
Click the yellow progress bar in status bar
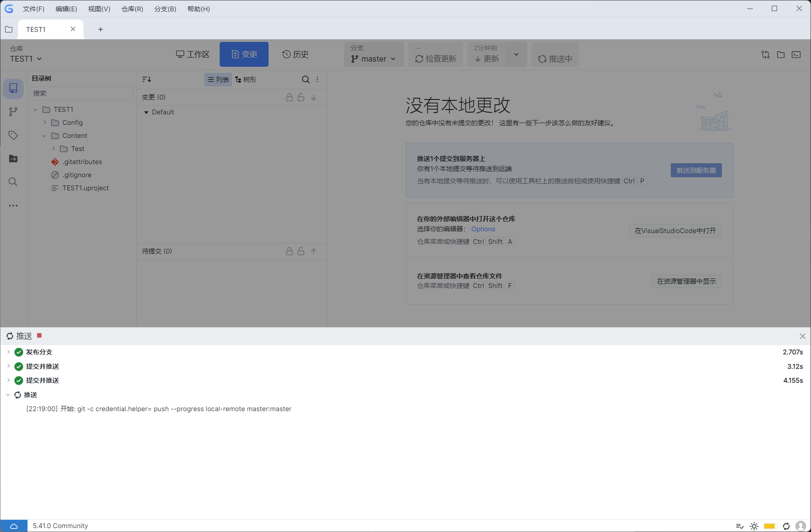pos(770,526)
